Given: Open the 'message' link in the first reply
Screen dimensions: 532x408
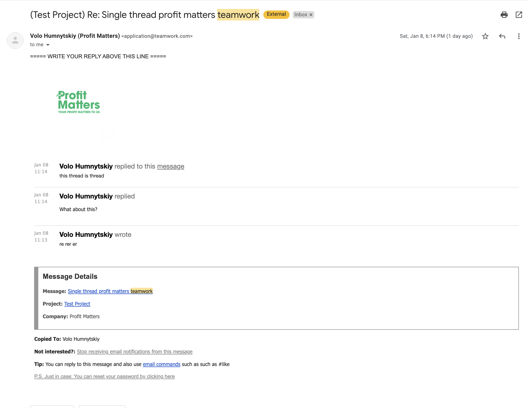Looking at the screenshot, I should click(x=171, y=166).
